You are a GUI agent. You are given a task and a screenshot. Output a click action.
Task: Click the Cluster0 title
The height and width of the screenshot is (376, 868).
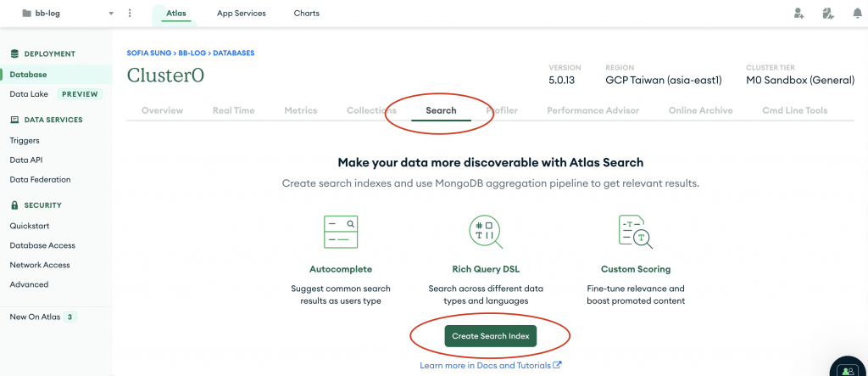[x=165, y=75]
